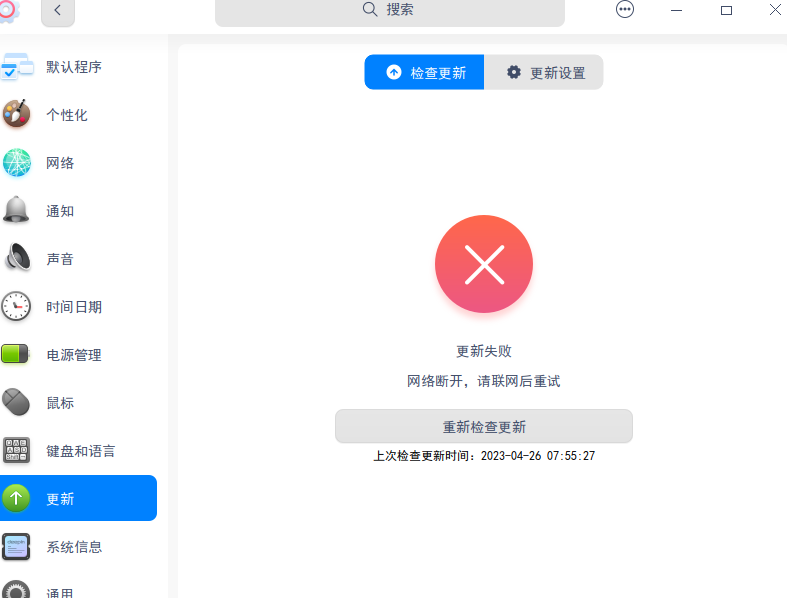Select 默认程序 text in sidebar
This screenshot has width=787, height=598.
tap(74, 67)
